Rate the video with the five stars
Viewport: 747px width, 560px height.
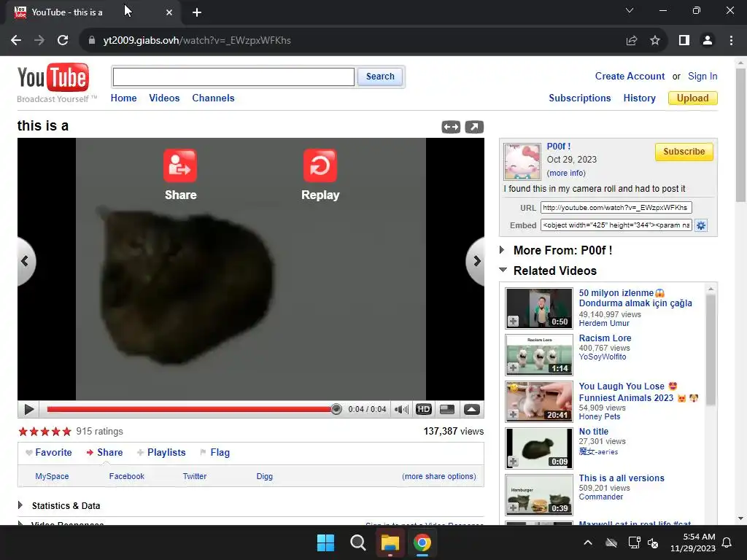pos(44,432)
